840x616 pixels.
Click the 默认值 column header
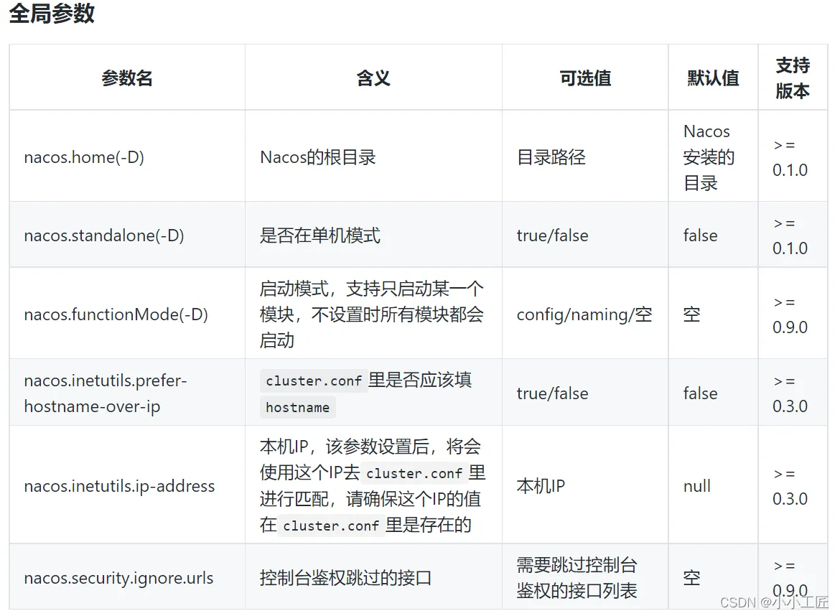coord(713,78)
